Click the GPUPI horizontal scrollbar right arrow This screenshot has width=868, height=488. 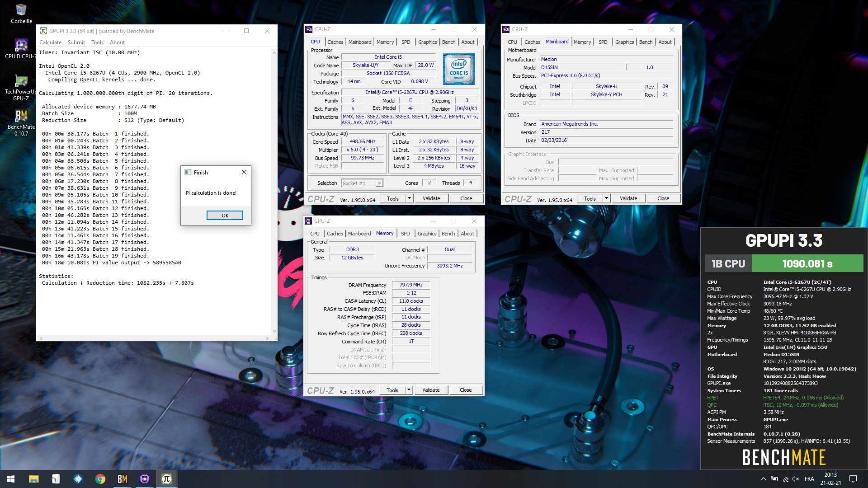coord(267,338)
